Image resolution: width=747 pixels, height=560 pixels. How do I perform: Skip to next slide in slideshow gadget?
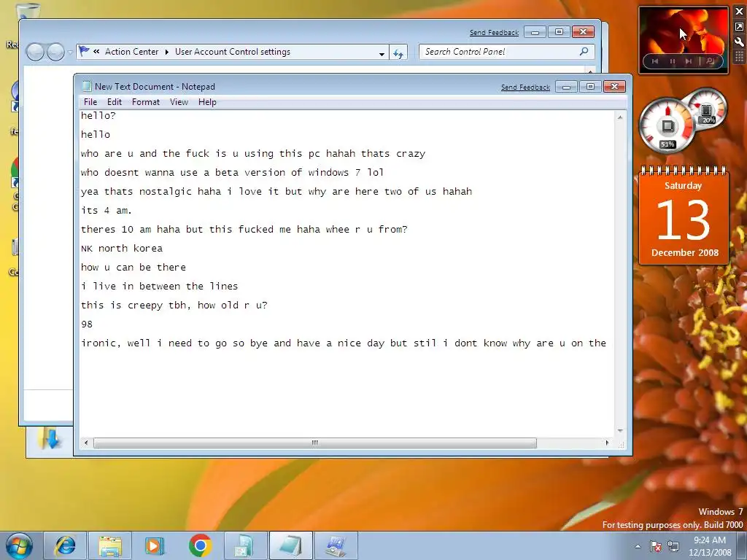click(689, 61)
